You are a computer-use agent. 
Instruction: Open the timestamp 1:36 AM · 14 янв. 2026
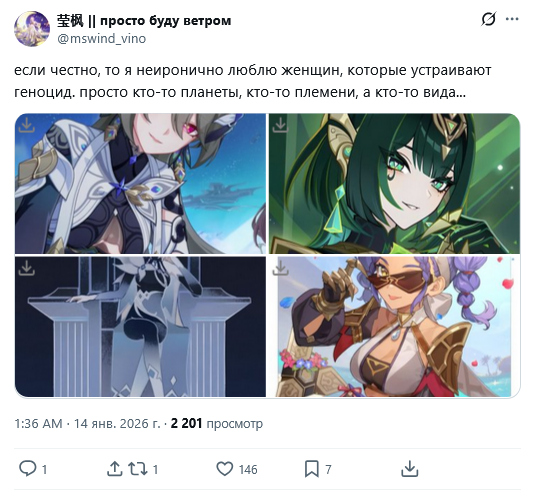87,423
